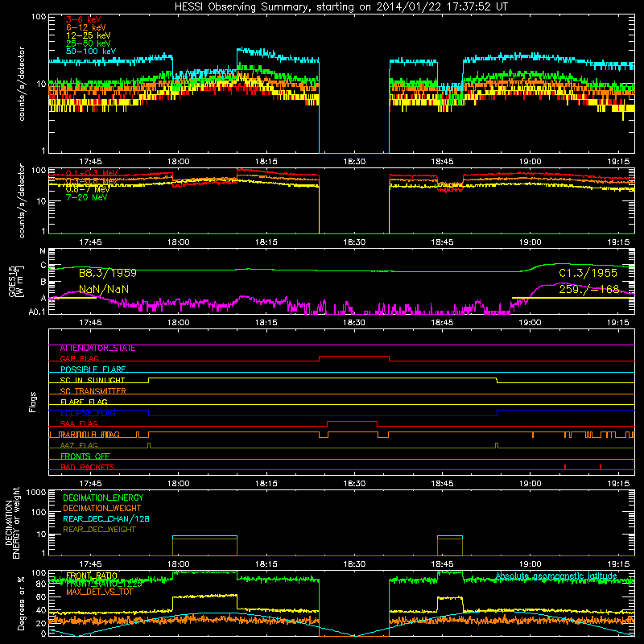This screenshot has width=644, height=644.
Task: Click the 0.8-7 MeV legend label
Action: [x=88, y=189]
